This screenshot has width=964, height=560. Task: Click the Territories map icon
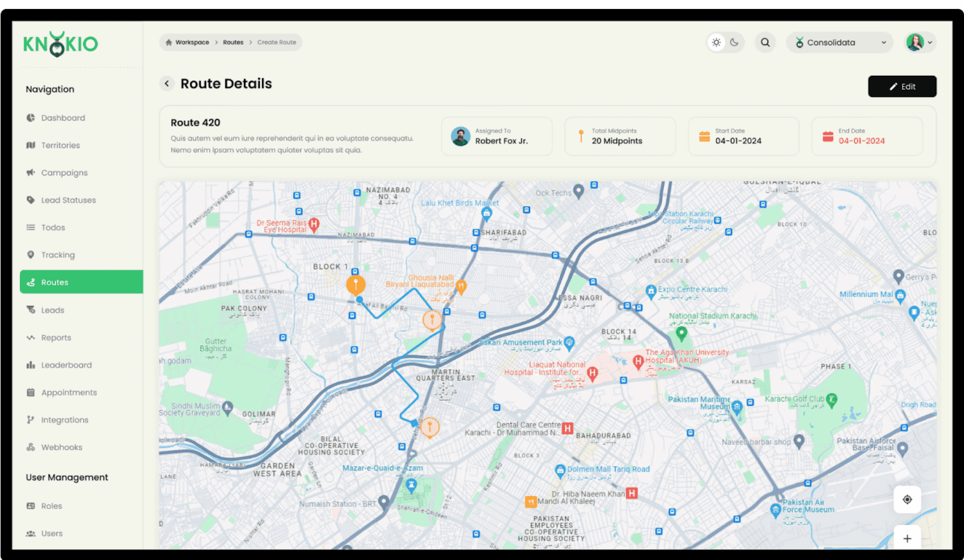[x=31, y=145]
